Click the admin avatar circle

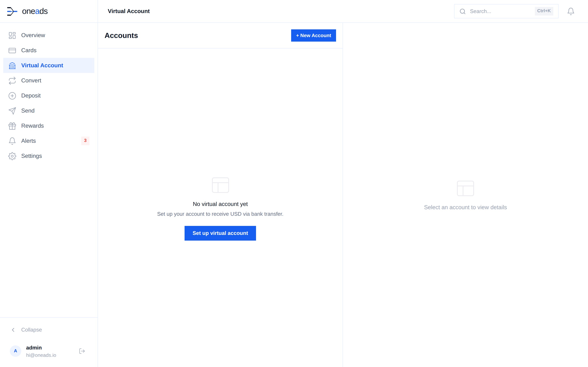coord(16,351)
